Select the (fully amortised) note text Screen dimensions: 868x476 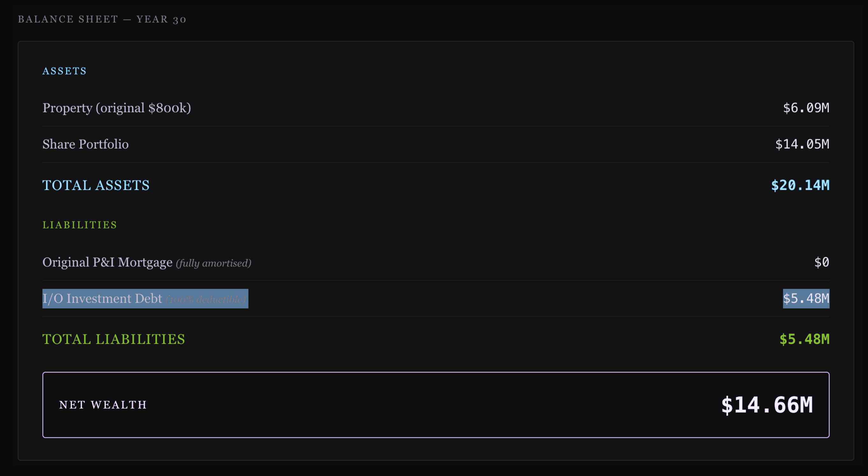point(214,263)
